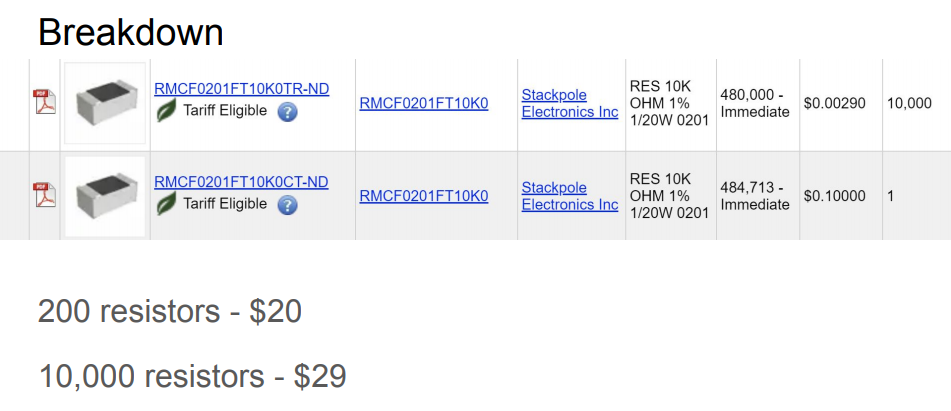The height and width of the screenshot is (411, 951).
Task: Click the green leaf icon in CT-ND row
Action: [x=167, y=204]
